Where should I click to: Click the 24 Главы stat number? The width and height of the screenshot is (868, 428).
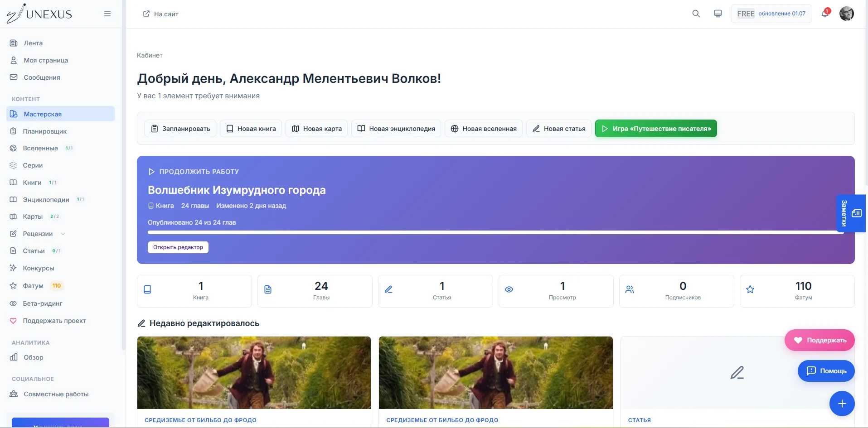[x=321, y=286]
